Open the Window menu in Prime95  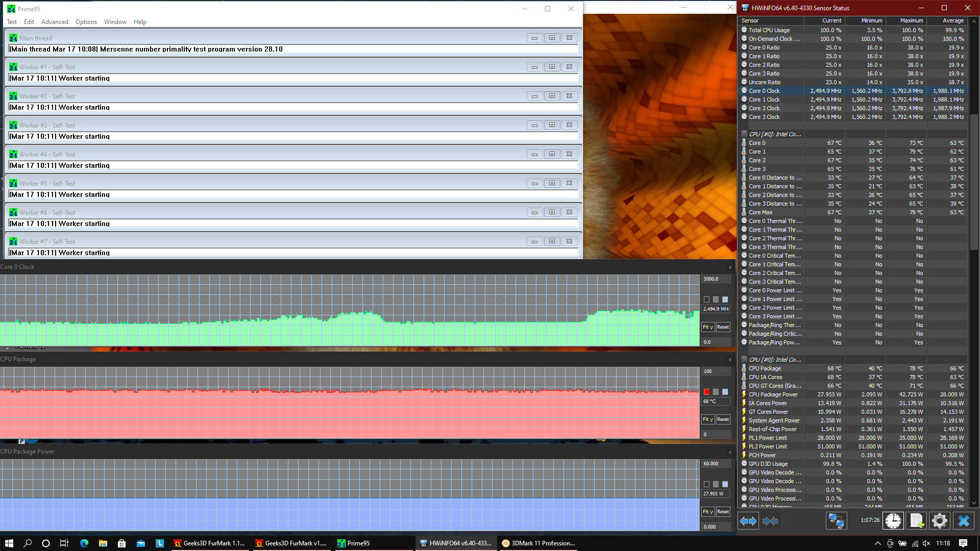click(115, 22)
